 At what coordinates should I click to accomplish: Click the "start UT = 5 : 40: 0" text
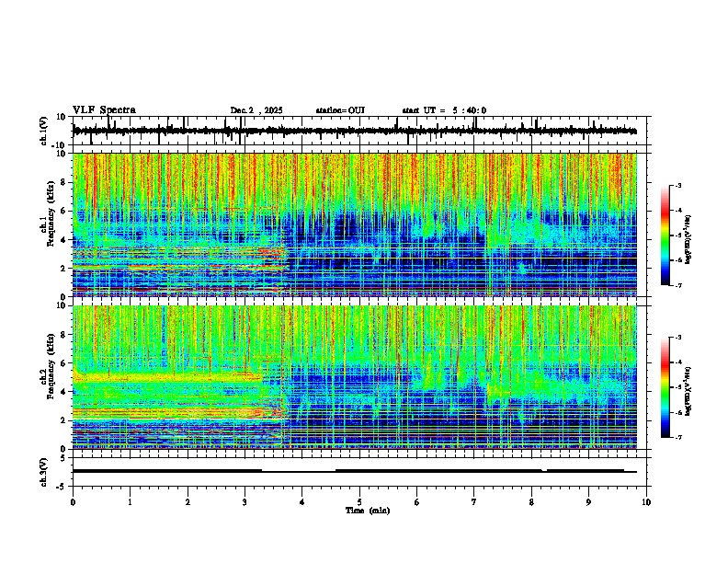444,110
